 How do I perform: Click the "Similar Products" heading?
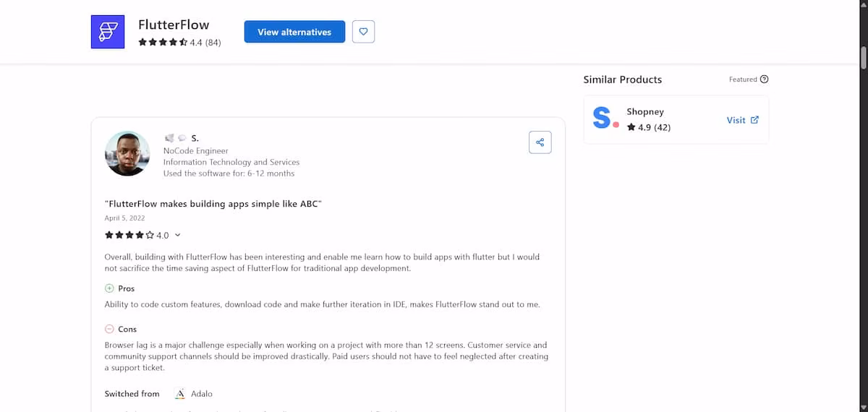[x=623, y=80]
